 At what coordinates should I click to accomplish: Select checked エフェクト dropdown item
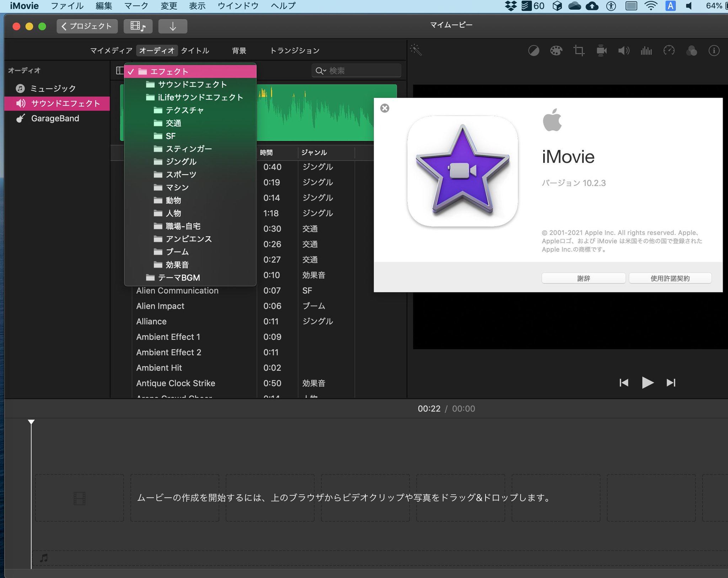point(190,71)
